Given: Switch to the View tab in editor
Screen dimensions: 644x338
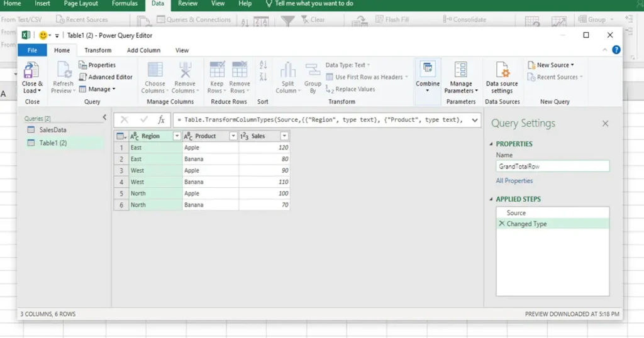Looking at the screenshot, I should 182,50.
